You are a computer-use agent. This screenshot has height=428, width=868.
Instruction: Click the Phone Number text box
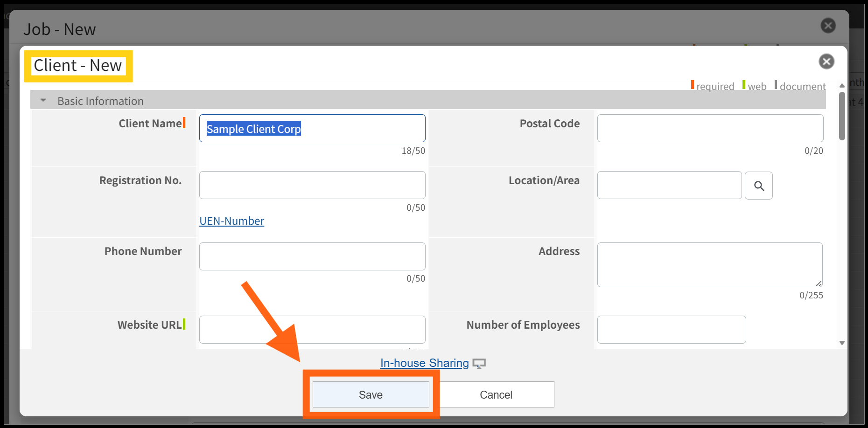click(x=312, y=256)
